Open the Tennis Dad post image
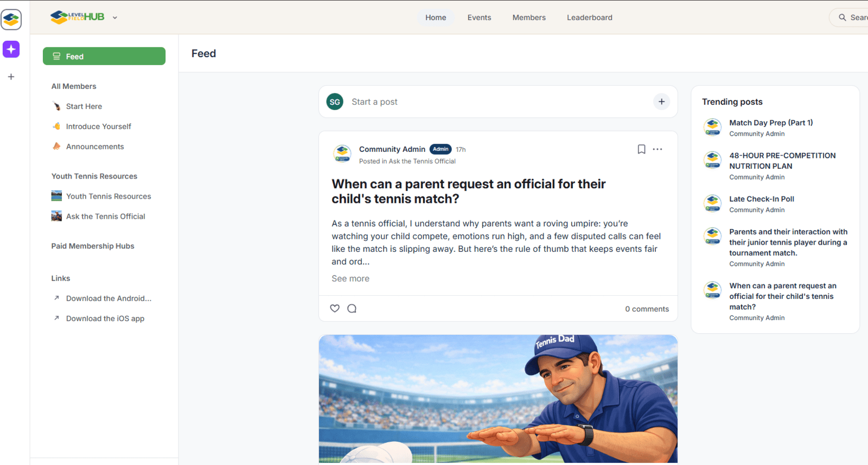 pyautogui.click(x=498, y=399)
